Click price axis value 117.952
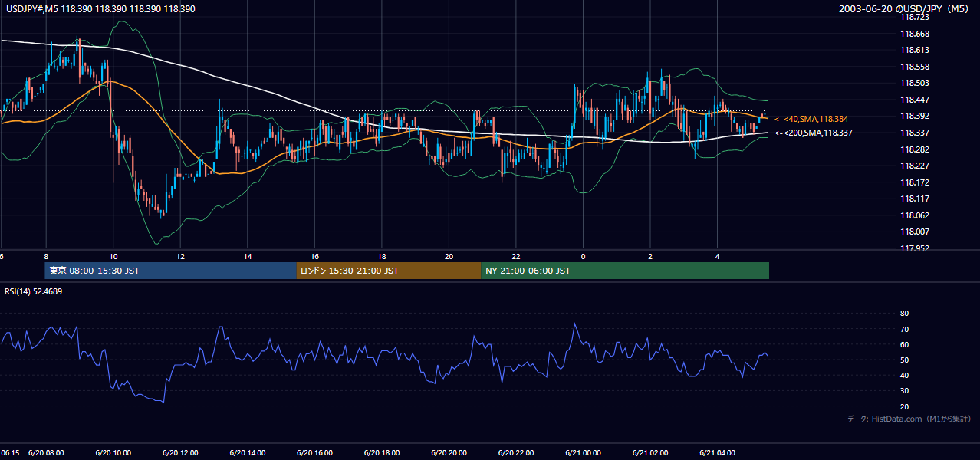The height and width of the screenshot is (460, 980). coord(915,248)
